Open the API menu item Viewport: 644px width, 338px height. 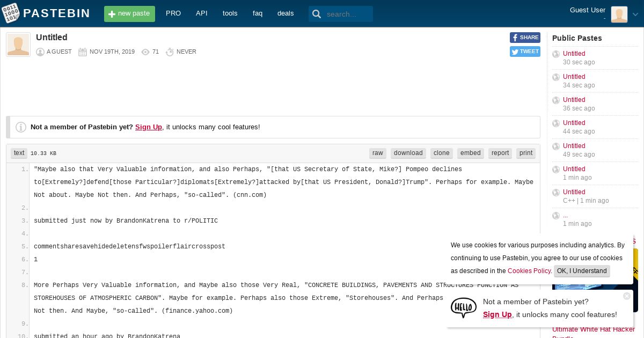tap(202, 13)
